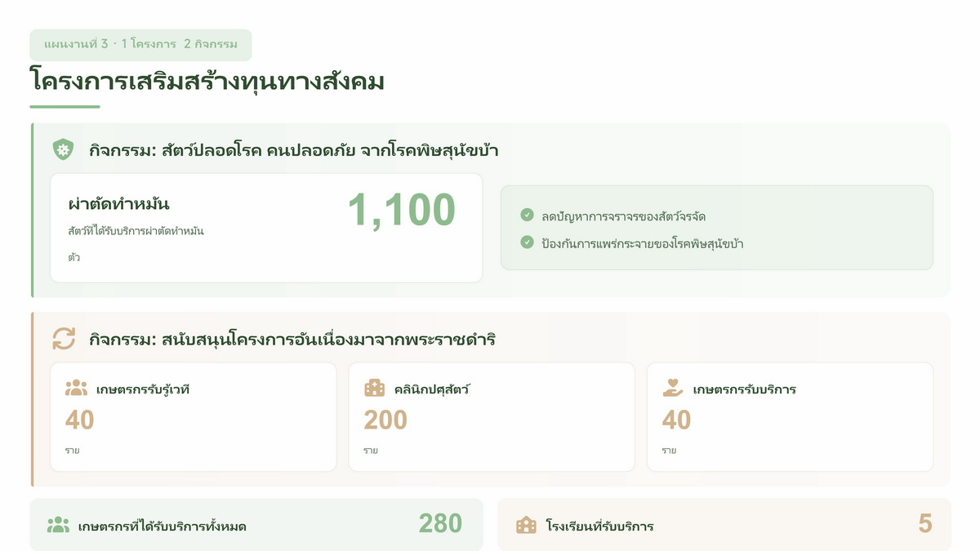Viewport: 980px width, 551px height.
Task: Click the hand-heart icon next to เกษตรกรรับบริการ
Action: (x=673, y=389)
